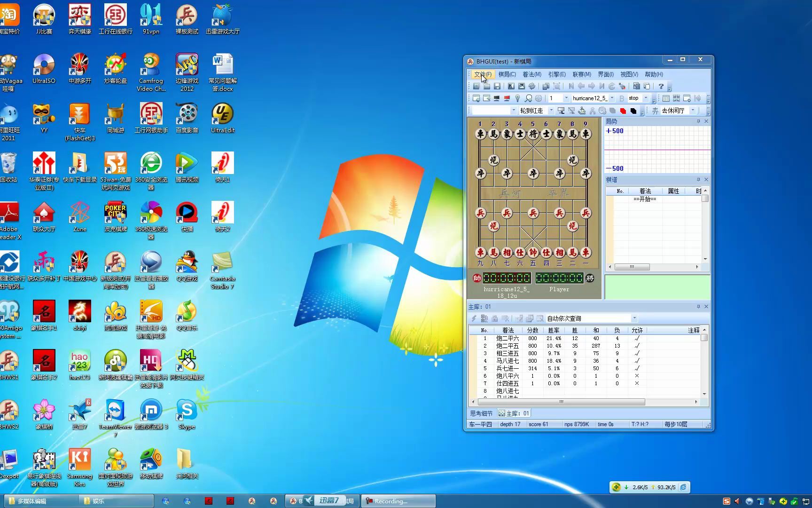Screen dimensions: 812x508
Task: Click the window-with-plus toolbar icon
Action: [x=687, y=98]
